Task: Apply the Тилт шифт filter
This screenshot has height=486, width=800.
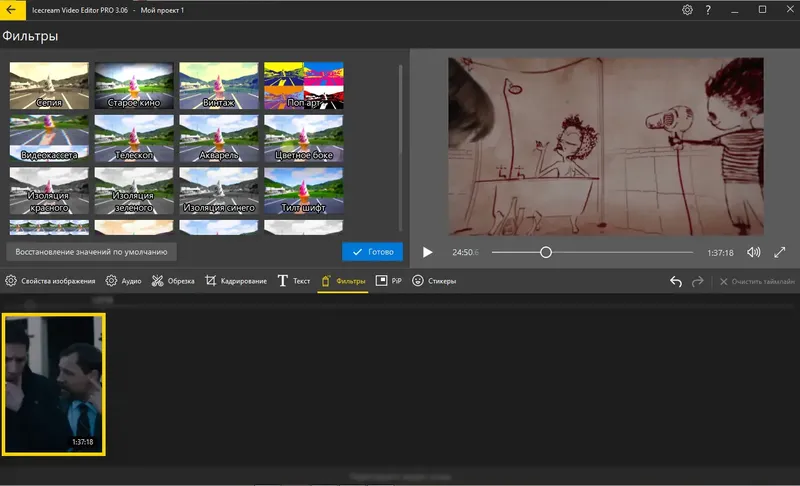Action: point(304,190)
